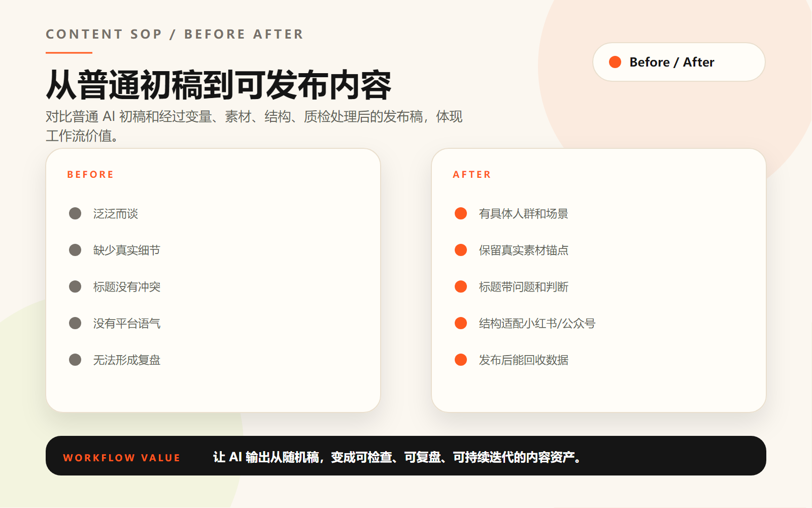Screen dimensions: 812x508
Task: Click the subtitle starting with 对比普通 AI 初稿
Action: point(254,126)
